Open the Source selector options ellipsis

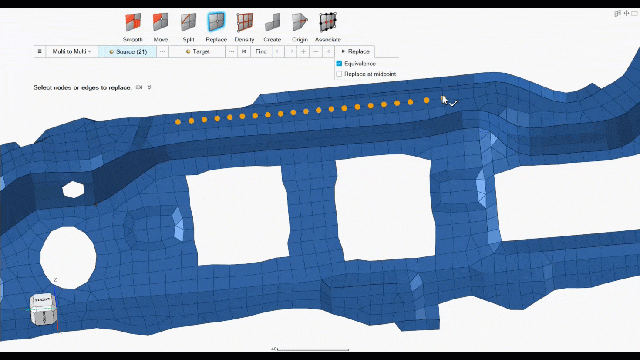[162, 51]
